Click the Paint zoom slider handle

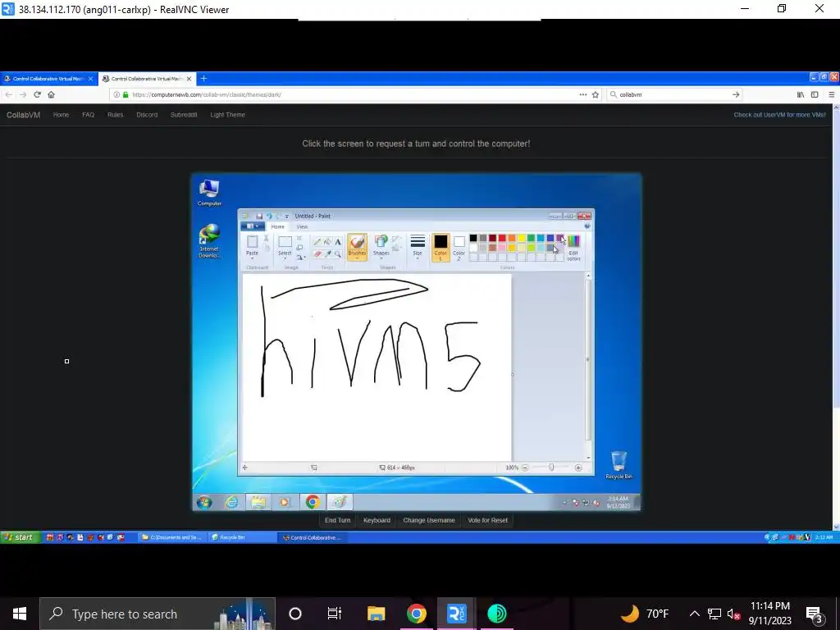(x=551, y=468)
